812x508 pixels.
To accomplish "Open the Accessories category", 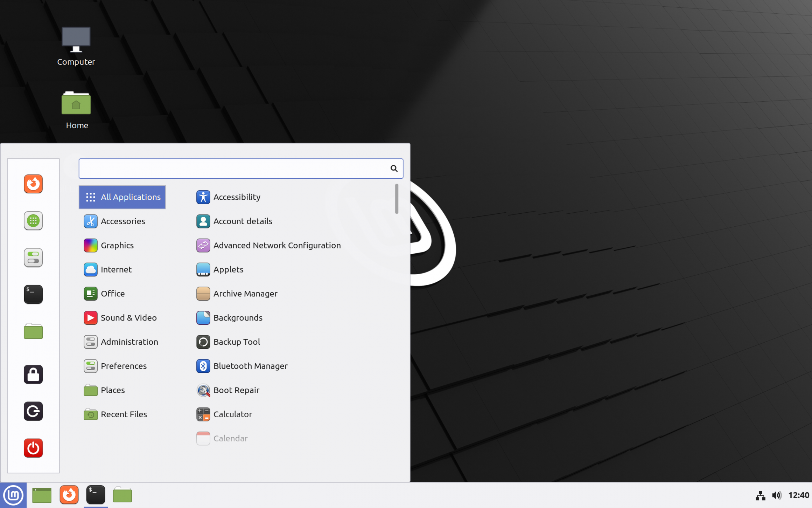I will [123, 221].
